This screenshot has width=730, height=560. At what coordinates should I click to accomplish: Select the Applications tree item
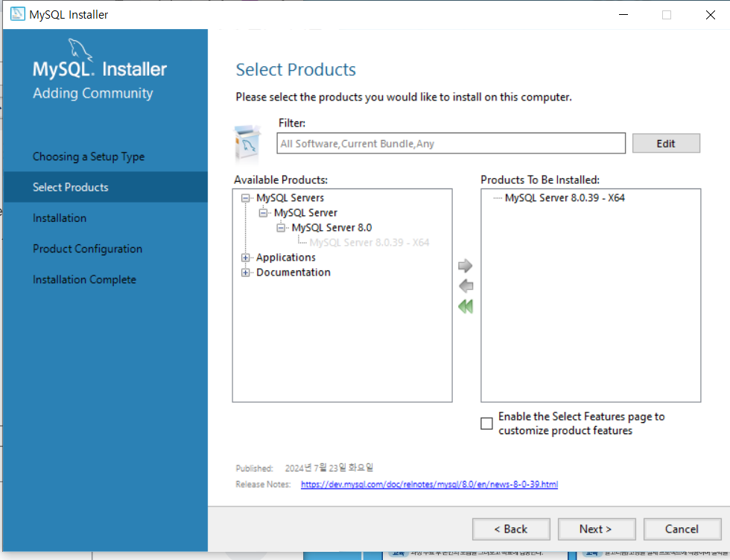pyautogui.click(x=286, y=258)
